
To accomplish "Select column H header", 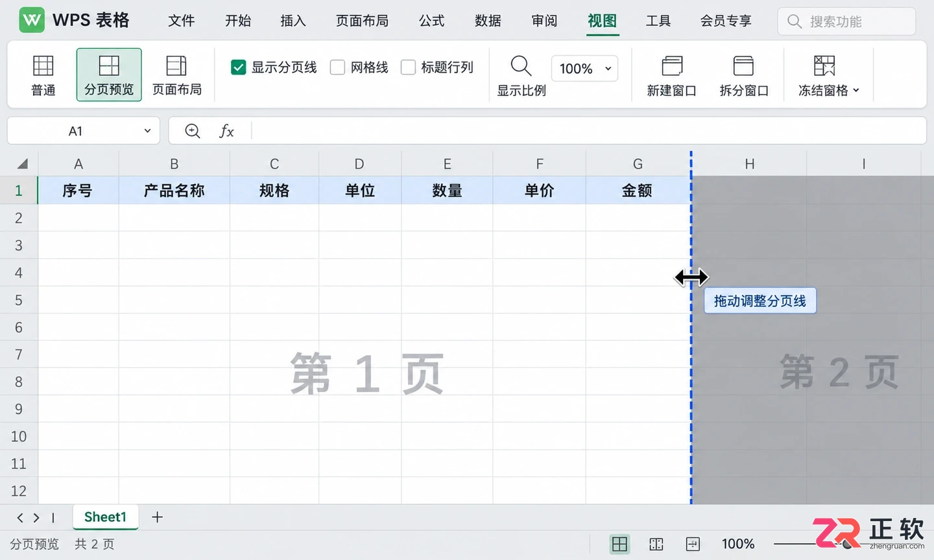I will pyautogui.click(x=749, y=164).
